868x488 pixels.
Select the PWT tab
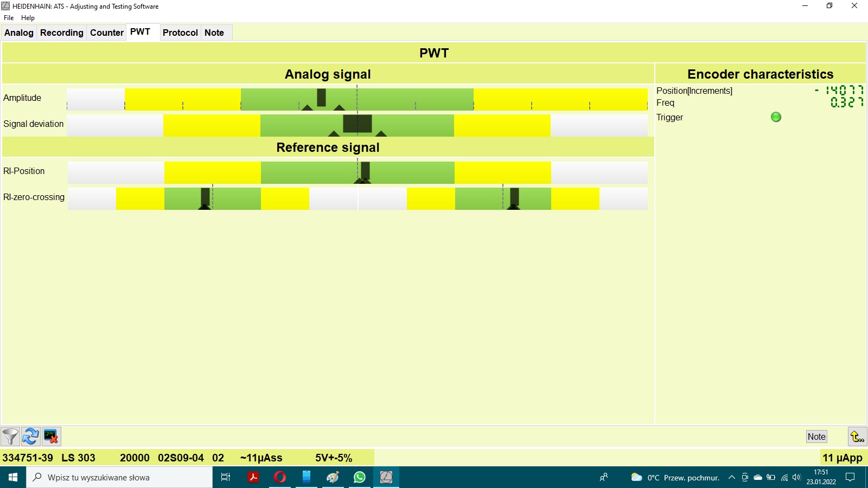coord(140,32)
